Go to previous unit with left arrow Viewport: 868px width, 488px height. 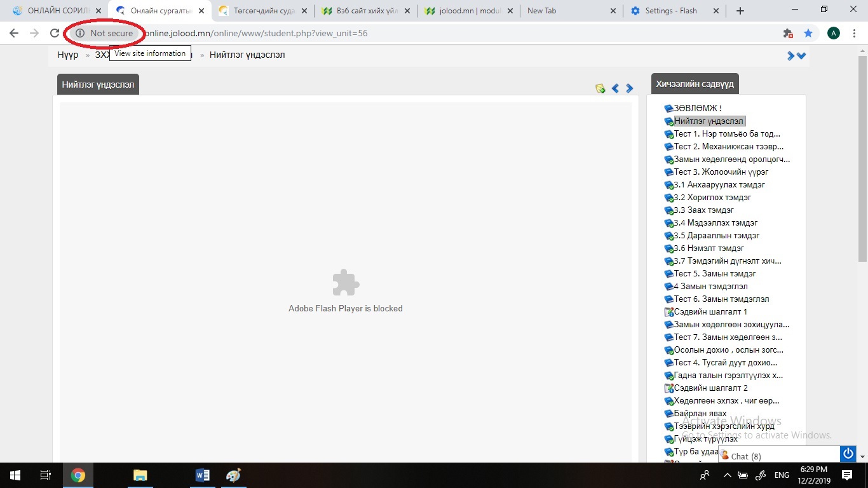click(x=615, y=88)
